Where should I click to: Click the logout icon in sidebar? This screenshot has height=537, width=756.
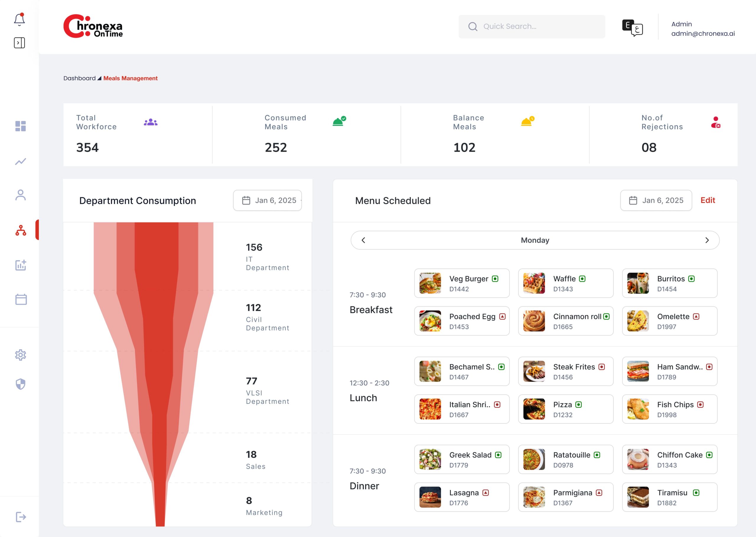[x=20, y=517]
